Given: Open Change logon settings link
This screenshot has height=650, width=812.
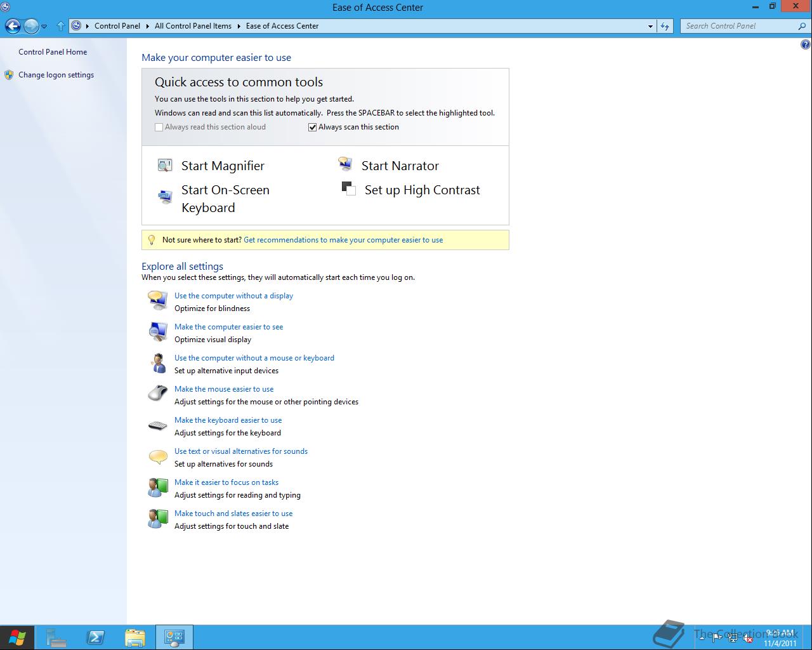Looking at the screenshot, I should pyautogui.click(x=56, y=75).
